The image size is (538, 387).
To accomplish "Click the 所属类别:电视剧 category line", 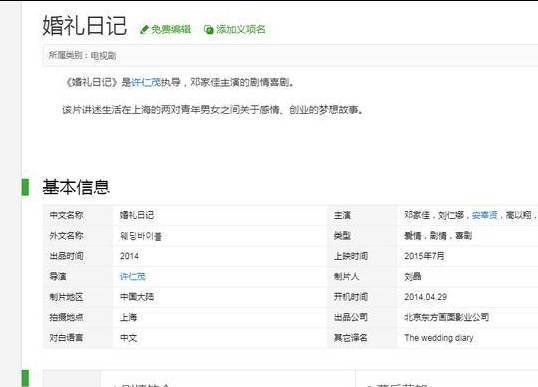I will coord(82,55).
